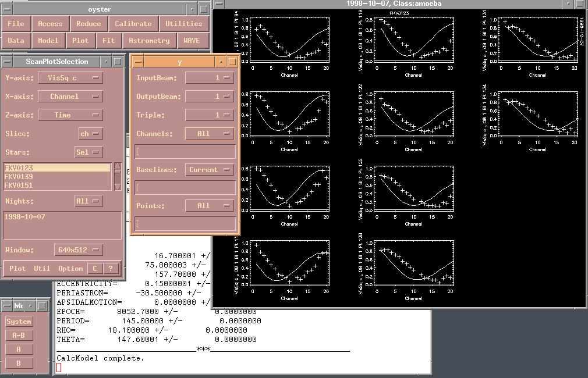Click the Plot button in ScanPlotSelection

coord(17,269)
